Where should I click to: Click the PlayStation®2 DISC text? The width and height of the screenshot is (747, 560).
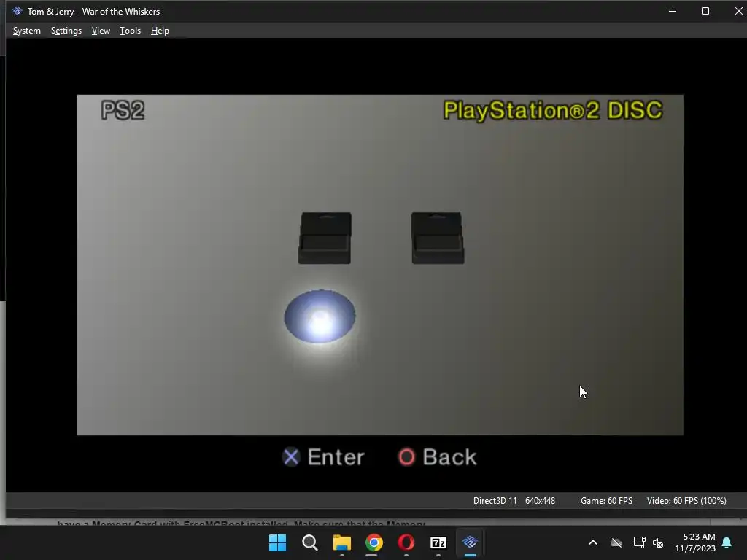coord(553,111)
